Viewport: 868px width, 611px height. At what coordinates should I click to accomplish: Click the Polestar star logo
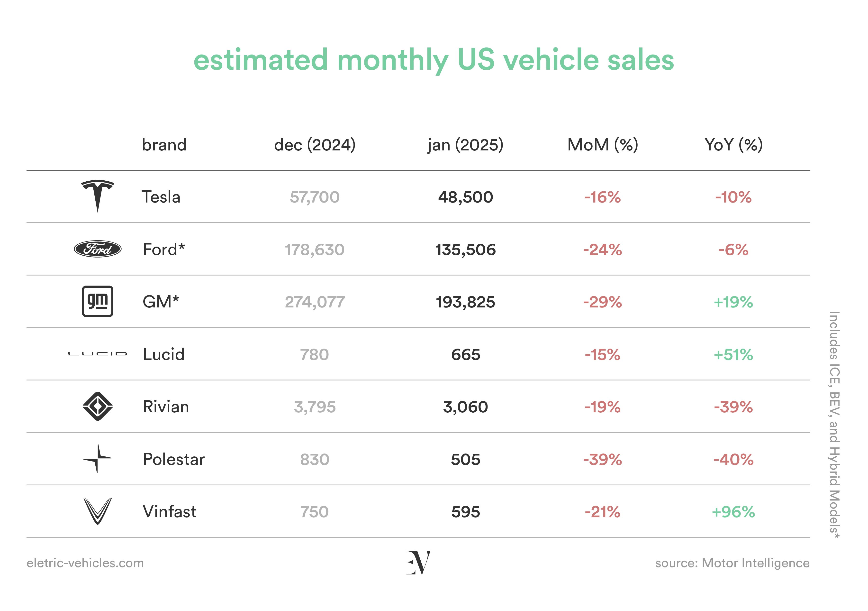pos(98,459)
